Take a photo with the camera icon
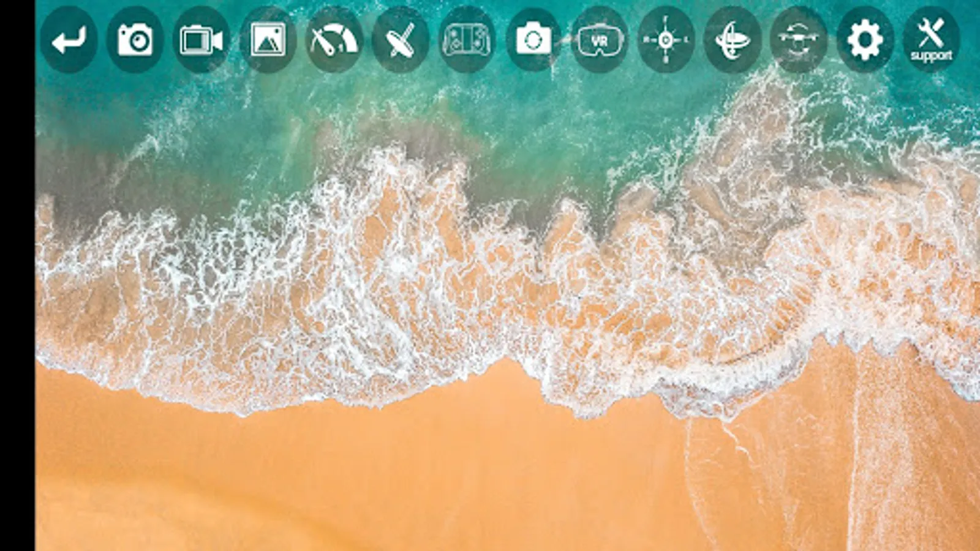The height and width of the screenshot is (551, 980). (135, 40)
